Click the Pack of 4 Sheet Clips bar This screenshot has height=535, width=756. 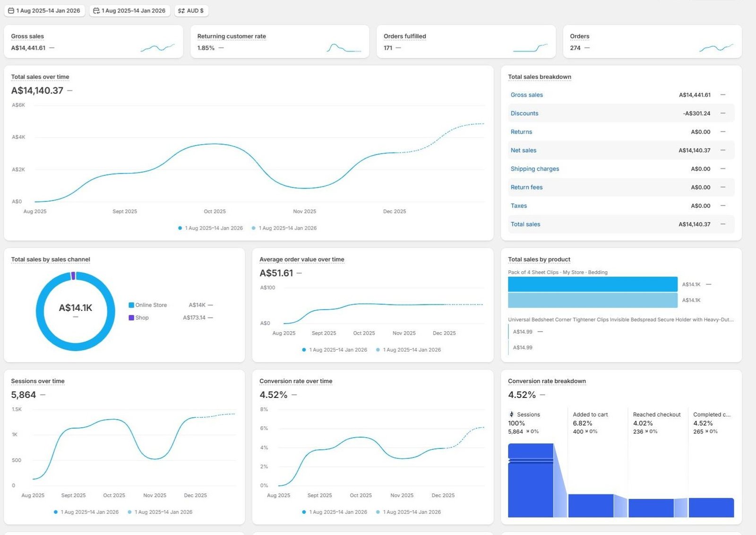592,284
